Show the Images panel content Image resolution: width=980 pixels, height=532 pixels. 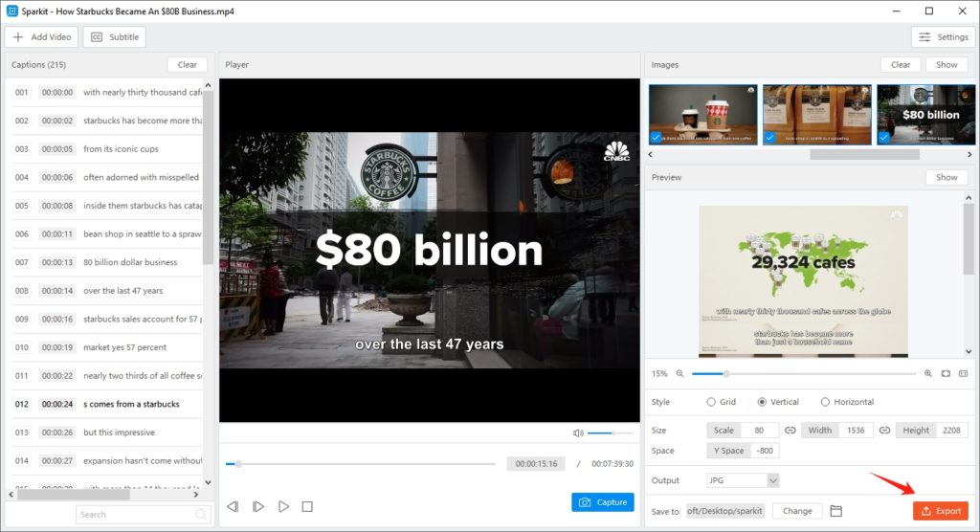click(x=947, y=64)
